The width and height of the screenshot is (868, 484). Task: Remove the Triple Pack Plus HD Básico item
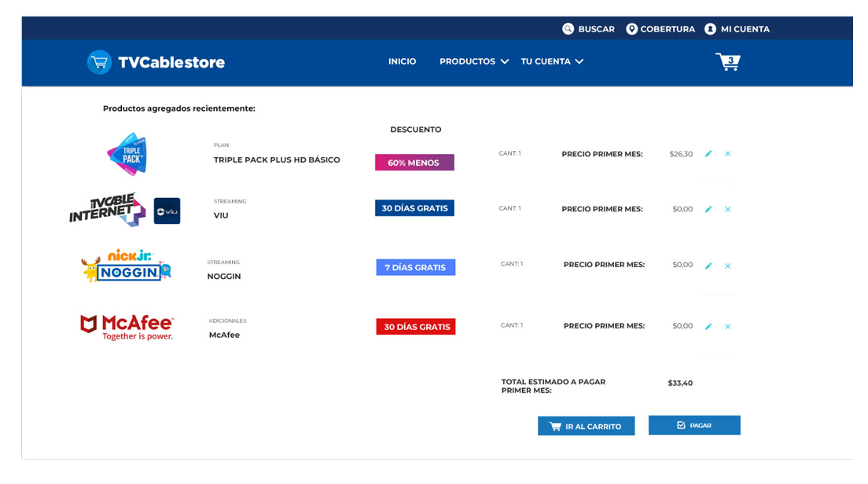click(x=728, y=154)
